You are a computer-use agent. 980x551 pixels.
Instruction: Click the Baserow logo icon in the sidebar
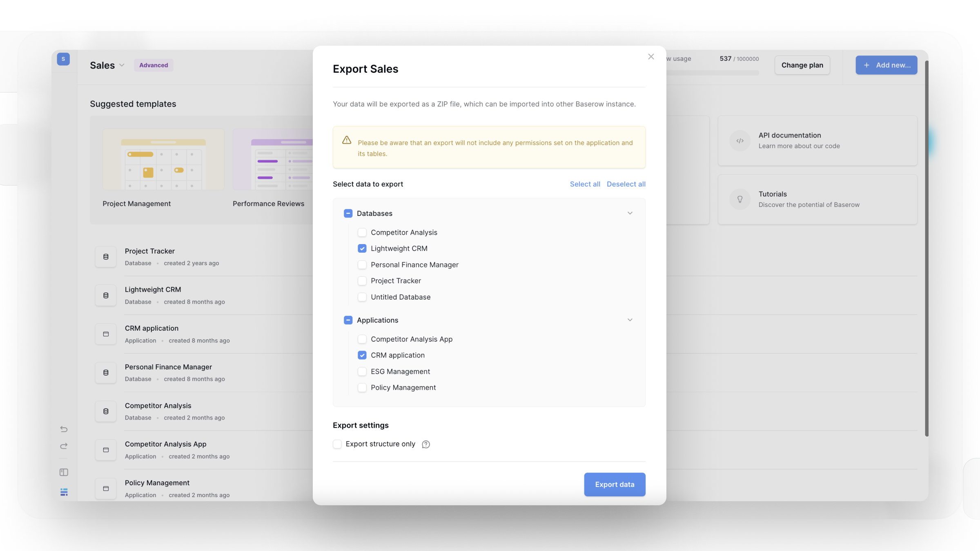pyautogui.click(x=64, y=492)
